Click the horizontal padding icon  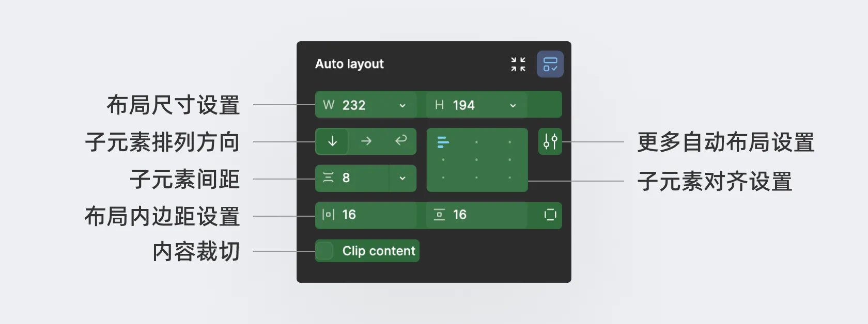328,215
